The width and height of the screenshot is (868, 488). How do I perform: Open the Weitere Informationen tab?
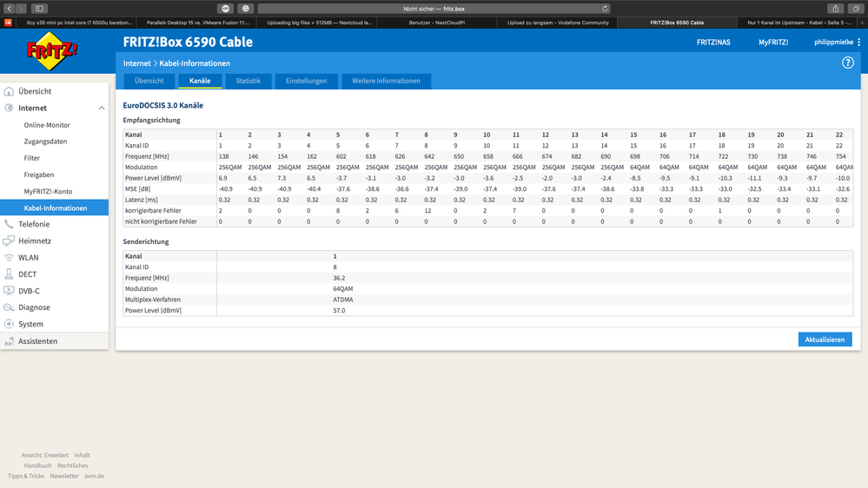(x=386, y=81)
